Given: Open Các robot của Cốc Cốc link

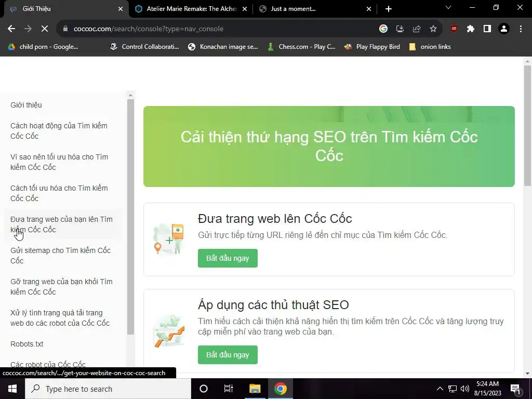Looking at the screenshot, I should coord(48,364).
